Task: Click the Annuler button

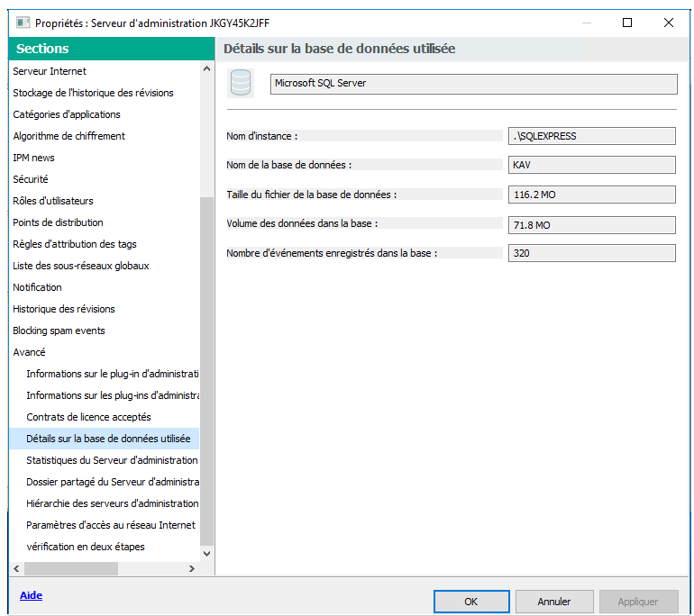Action: tap(554, 601)
